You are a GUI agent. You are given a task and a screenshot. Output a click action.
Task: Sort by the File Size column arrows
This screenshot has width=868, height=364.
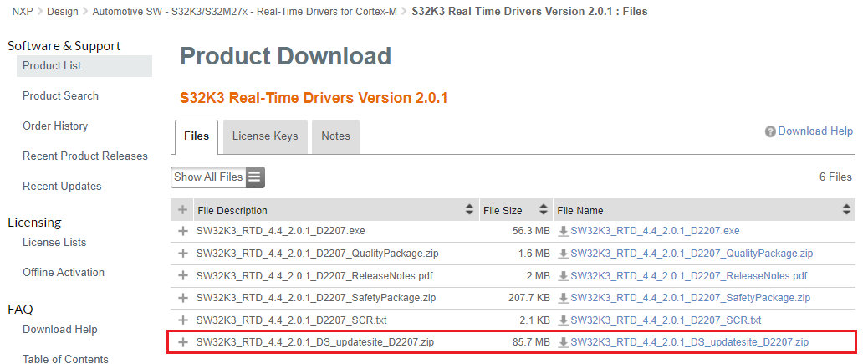[544, 210]
